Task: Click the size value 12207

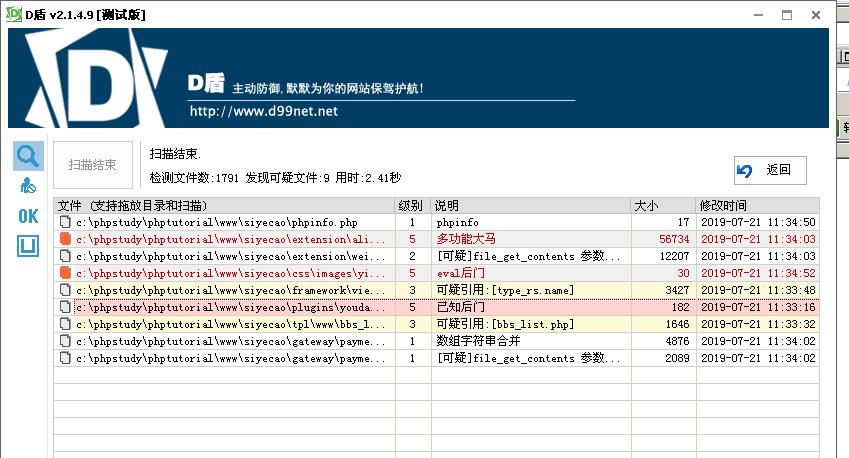Action: click(x=674, y=257)
